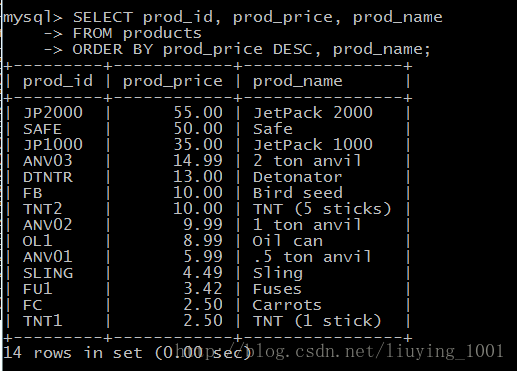This screenshot has height=371, width=517.
Task: Click the ORDER BY prod_price DESC clause
Action: tap(193, 50)
